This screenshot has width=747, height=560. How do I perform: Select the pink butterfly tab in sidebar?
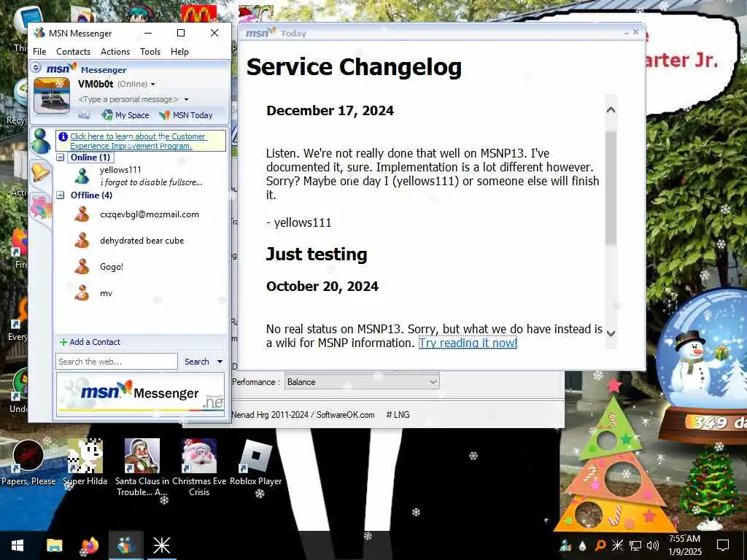[41, 208]
